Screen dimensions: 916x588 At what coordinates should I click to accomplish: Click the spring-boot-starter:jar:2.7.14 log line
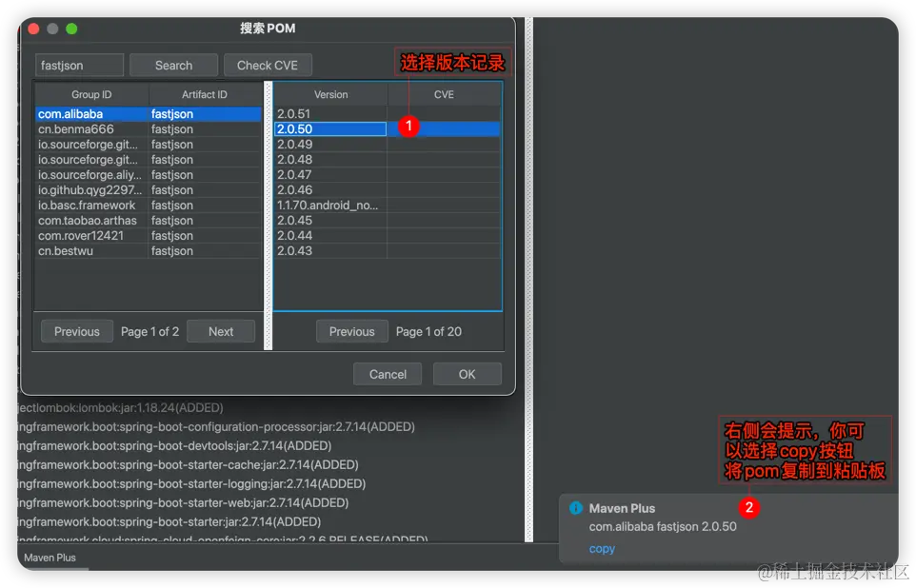click(169, 521)
